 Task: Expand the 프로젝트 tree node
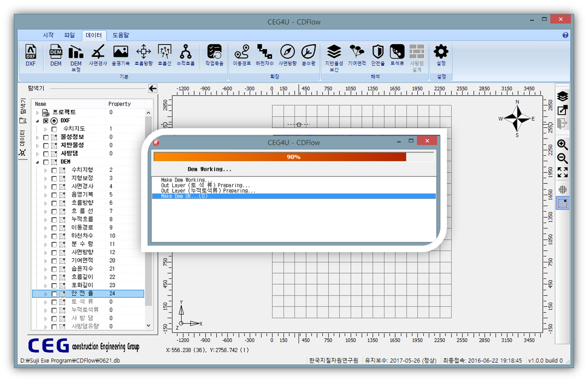point(37,113)
